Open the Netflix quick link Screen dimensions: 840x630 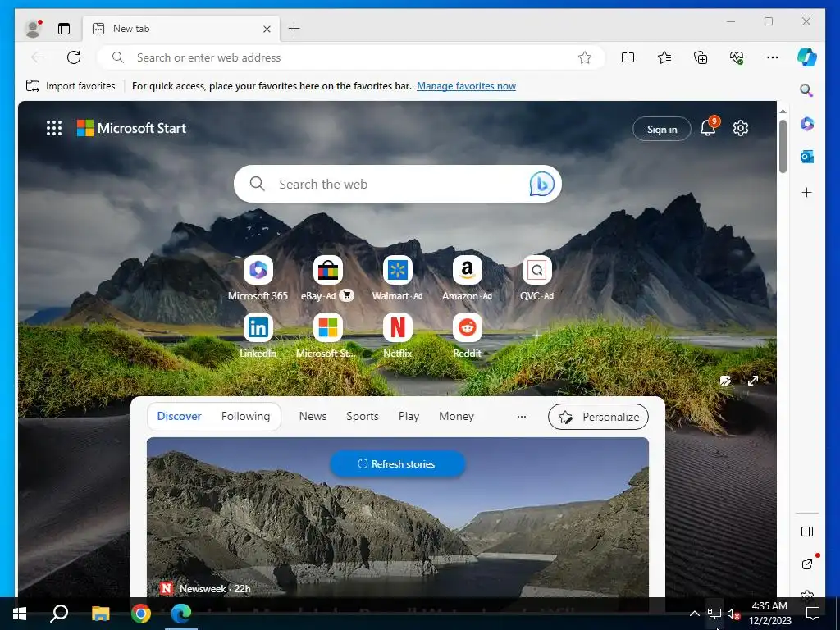pos(398,336)
